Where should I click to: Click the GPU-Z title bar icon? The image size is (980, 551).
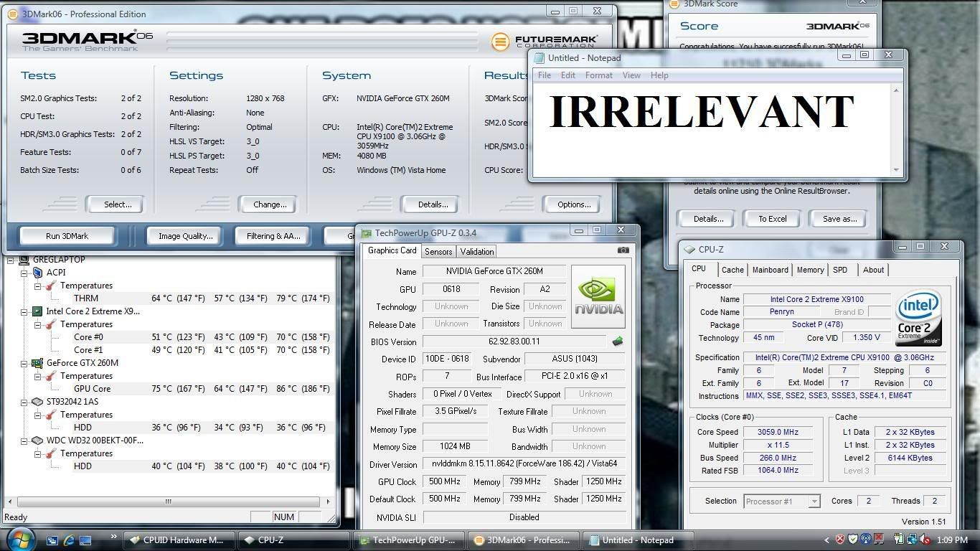pyautogui.click(x=367, y=233)
